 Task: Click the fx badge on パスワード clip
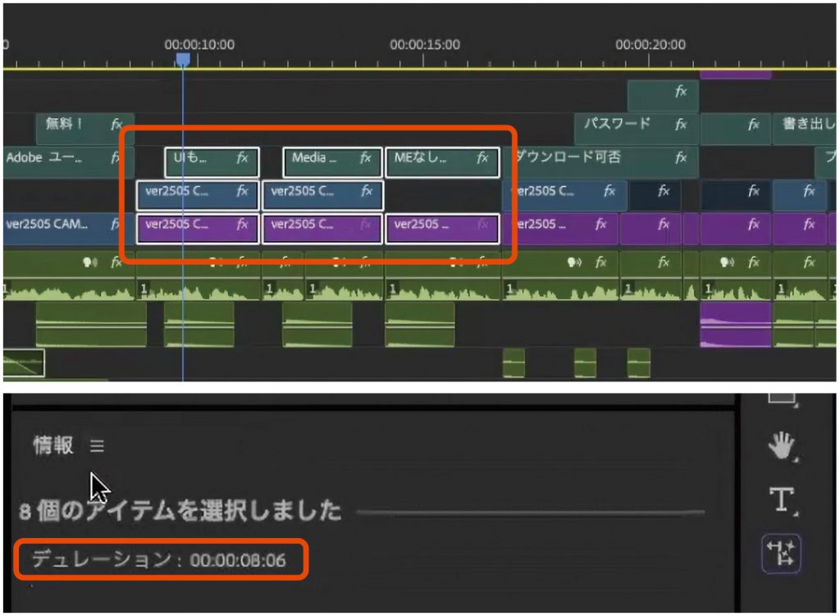point(681,125)
